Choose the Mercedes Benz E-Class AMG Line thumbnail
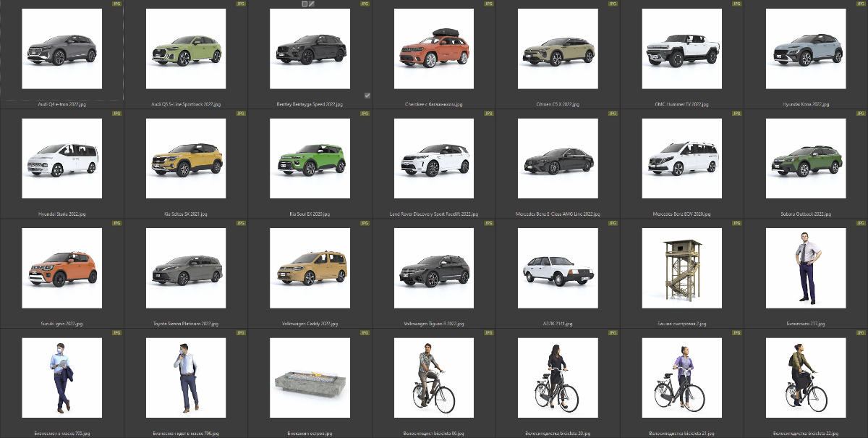868x438 pixels. [558, 159]
